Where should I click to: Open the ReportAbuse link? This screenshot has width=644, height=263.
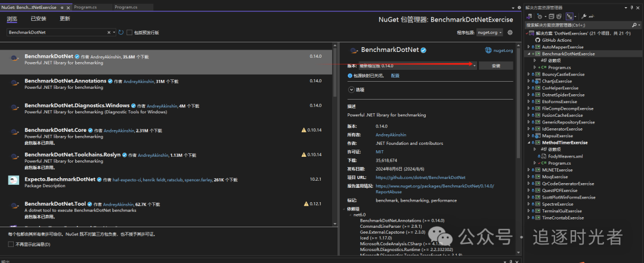point(435,188)
